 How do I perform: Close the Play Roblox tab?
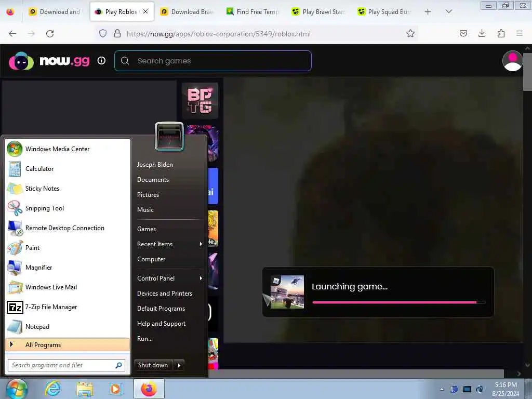click(x=145, y=11)
